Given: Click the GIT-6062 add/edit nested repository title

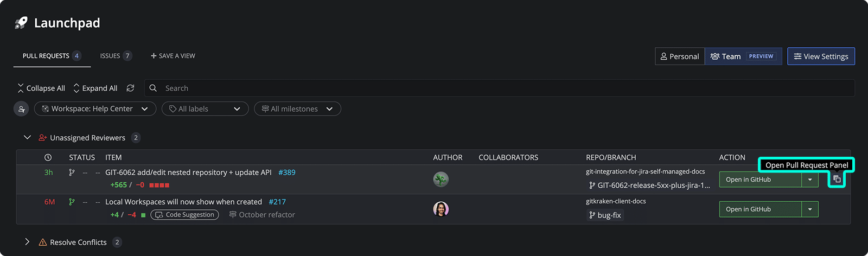Looking at the screenshot, I should [188, 172].
